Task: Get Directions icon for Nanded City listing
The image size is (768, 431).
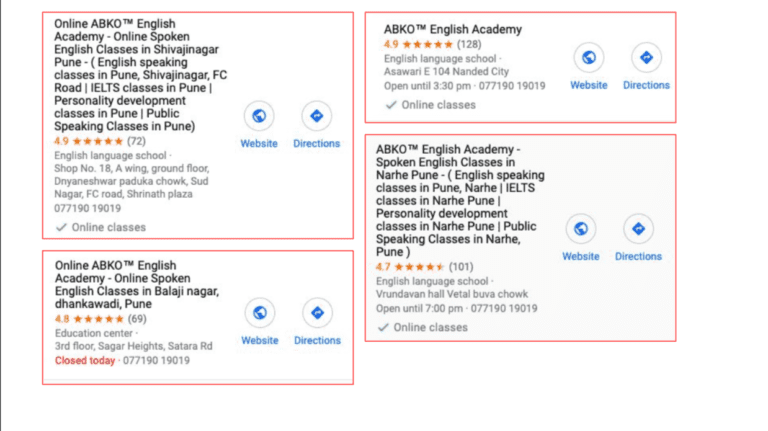Action: [647, 57]
